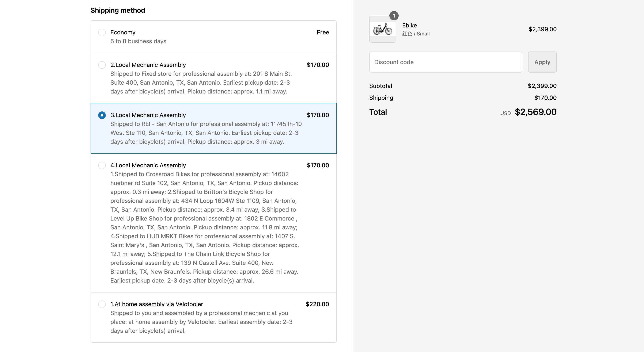Click the $2,569.00 total amount
Image resolution: width=644 pixels, height=352 pixels.
[x=535, y=112]
